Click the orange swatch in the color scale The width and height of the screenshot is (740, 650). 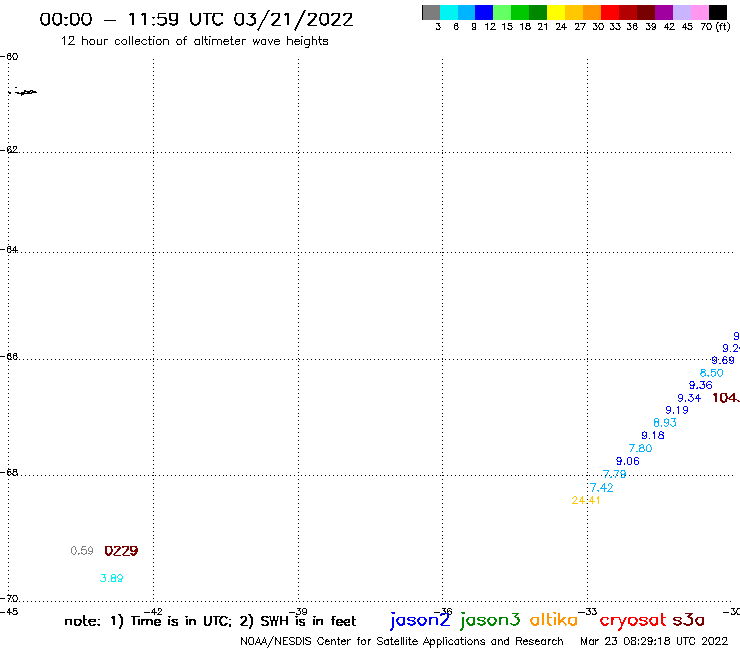[592, 12]
